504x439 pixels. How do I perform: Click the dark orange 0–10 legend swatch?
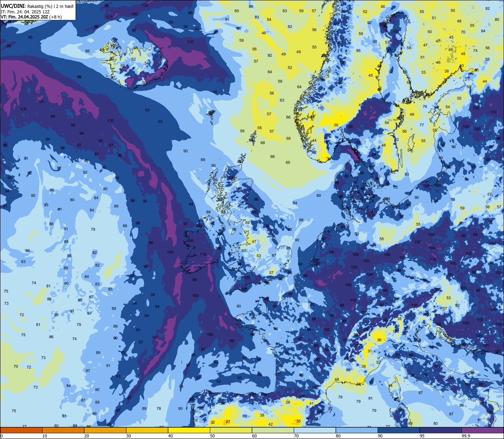coord(21,430)
